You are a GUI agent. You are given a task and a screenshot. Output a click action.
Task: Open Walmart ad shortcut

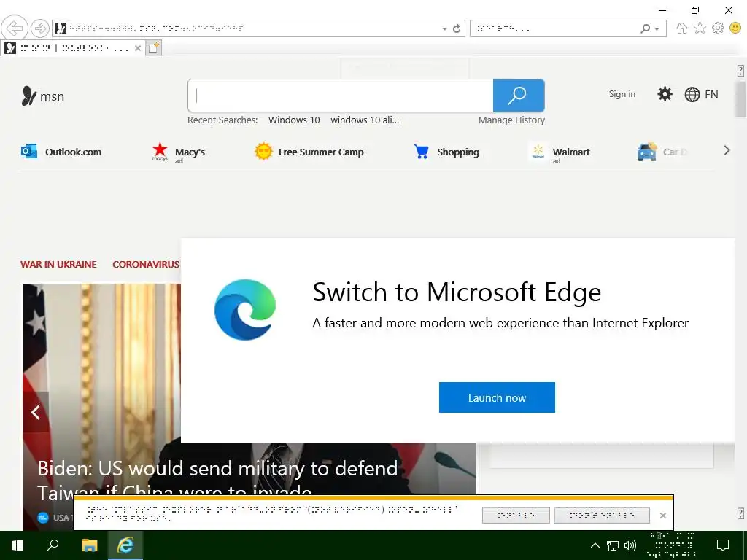(x=560, y=152)
